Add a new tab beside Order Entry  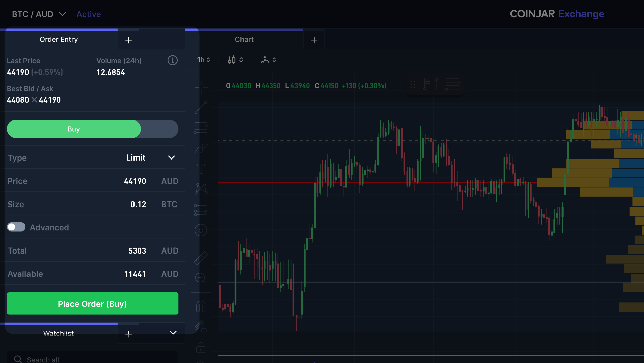coord(128,40)
